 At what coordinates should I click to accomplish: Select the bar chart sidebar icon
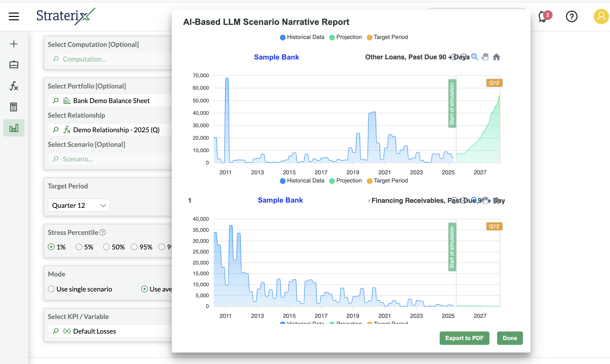coord(14,128)
